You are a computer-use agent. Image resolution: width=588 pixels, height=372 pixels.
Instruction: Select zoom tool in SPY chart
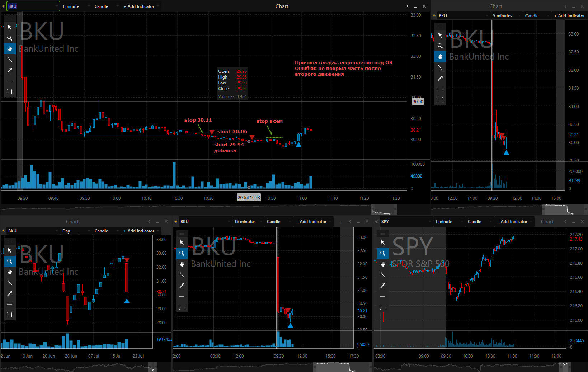383,253
